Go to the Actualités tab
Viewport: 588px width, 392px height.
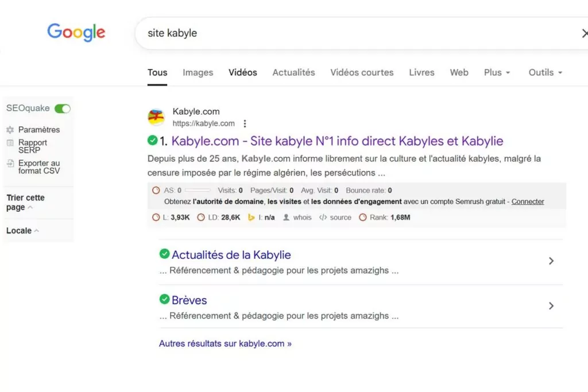point(293,72)
